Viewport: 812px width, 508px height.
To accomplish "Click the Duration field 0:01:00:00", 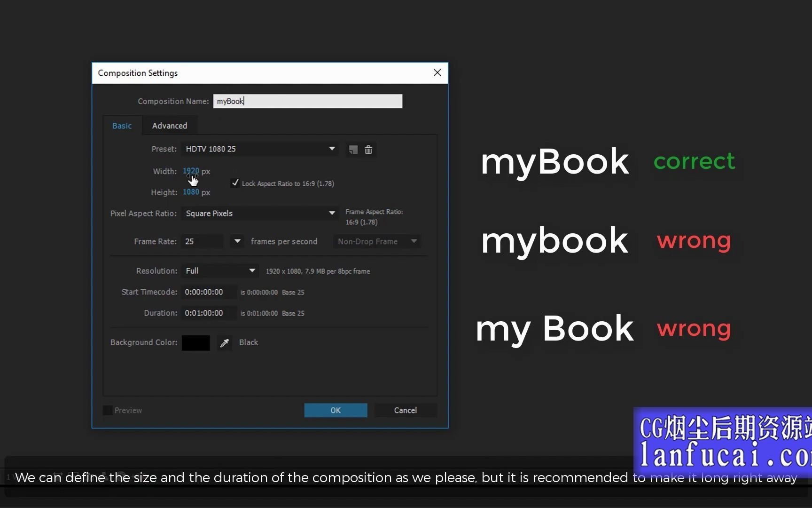I will click(x=209, y=313).
